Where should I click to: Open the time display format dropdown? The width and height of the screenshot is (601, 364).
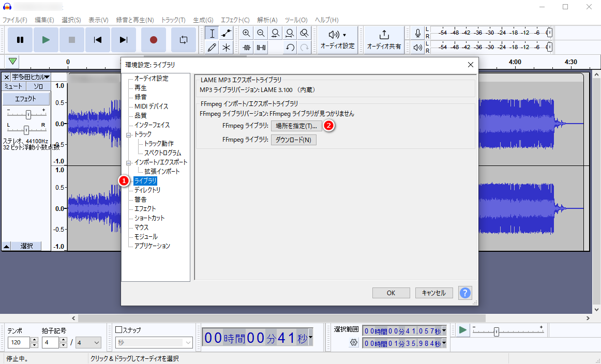(x=310, y=338)
